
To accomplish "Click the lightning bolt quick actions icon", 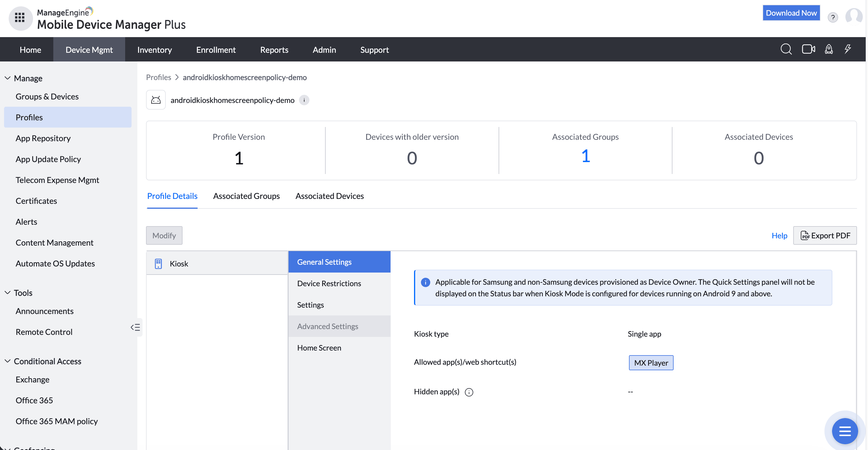I will pyautogui.click(x=848, y=49).
